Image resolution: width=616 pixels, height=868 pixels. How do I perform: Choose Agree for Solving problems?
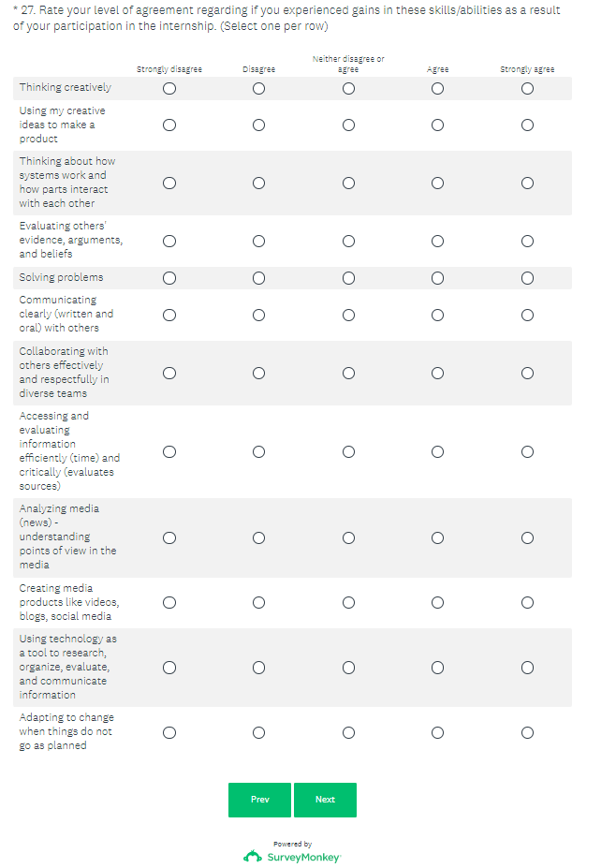click(x=437, y=278)
